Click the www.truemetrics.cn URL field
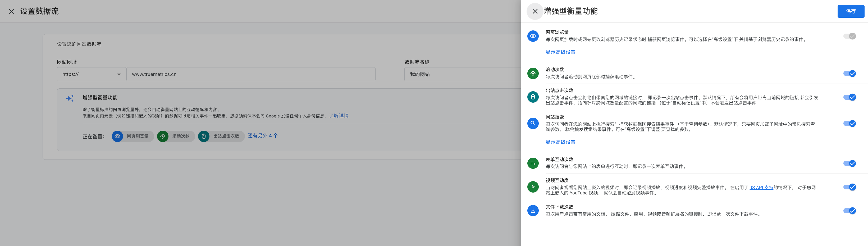 pos(251,74)
